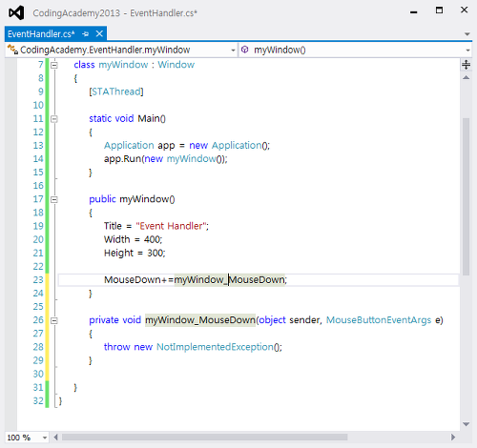
Task: Click the myWindow() member icon
Action: tap(244, 50)
